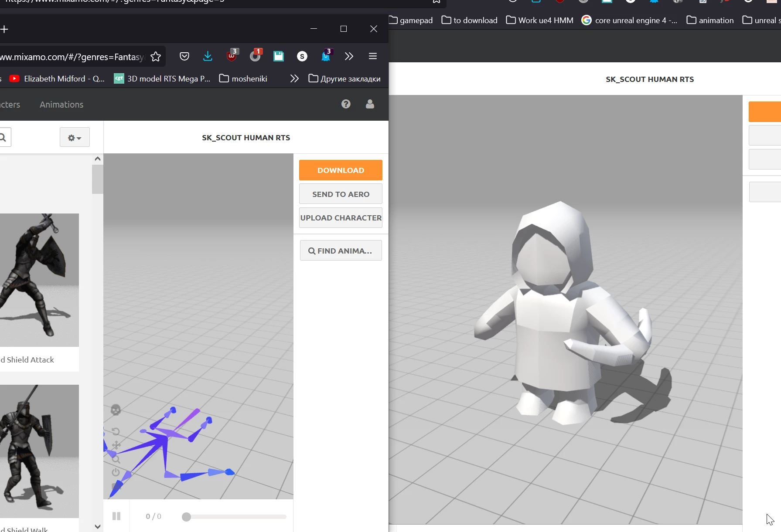Open the Ghostery extension icon

coord(326,55)
